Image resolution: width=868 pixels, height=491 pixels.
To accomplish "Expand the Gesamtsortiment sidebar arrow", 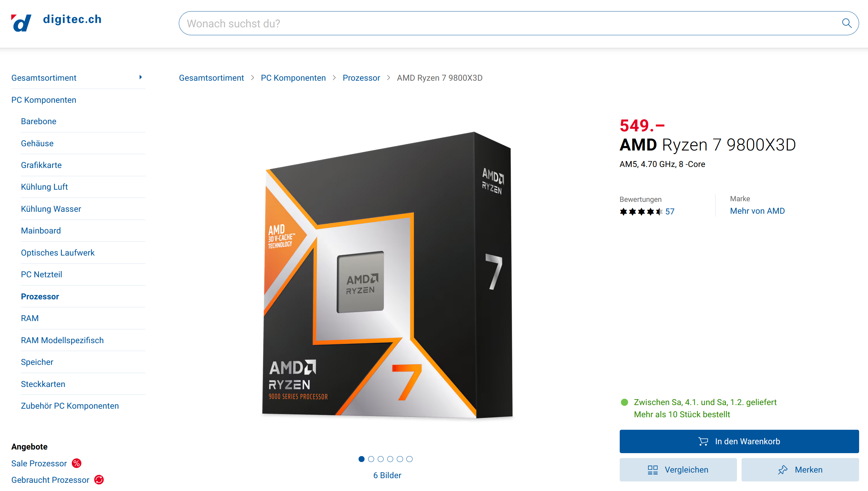I will point(141,77).
